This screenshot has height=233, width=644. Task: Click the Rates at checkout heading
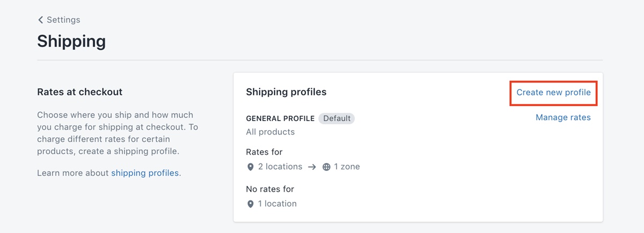[x=79, y=92]
